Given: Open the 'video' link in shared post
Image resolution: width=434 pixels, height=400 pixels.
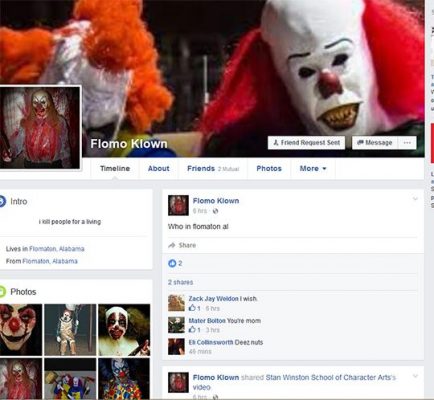Looking at the screenshot, I should point(201,387).
